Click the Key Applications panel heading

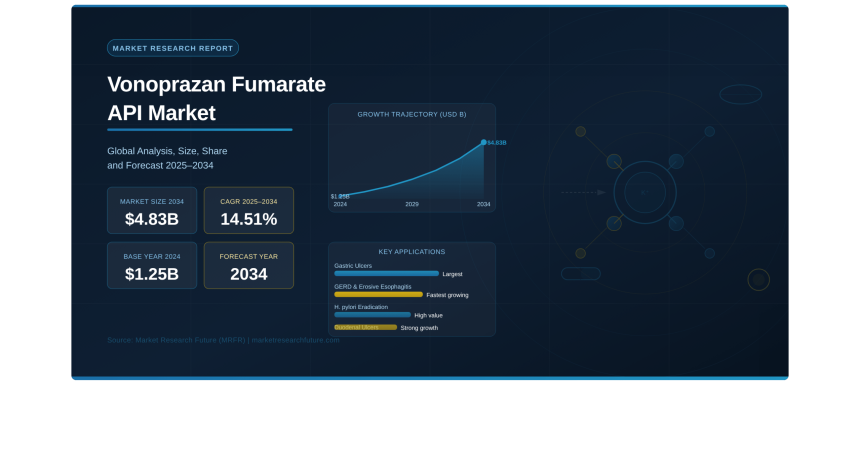pyautogui.click(x=412, y=252)
